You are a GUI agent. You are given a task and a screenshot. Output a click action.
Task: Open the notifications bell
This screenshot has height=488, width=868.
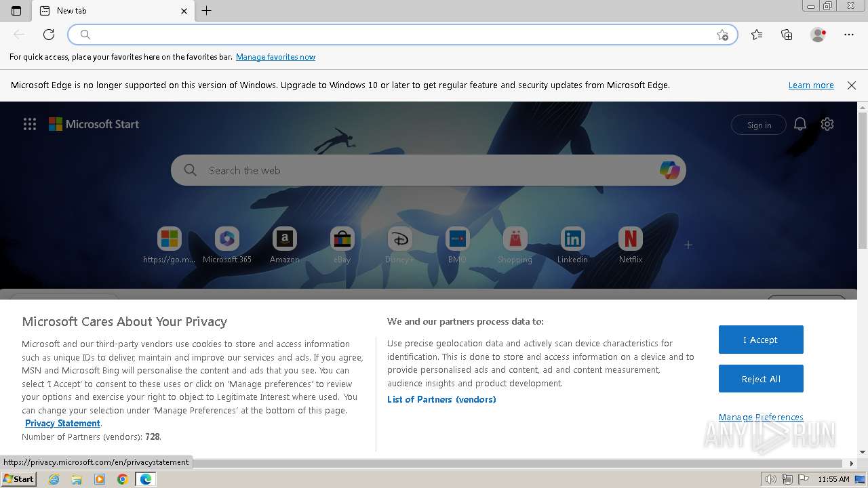point(800,124)
